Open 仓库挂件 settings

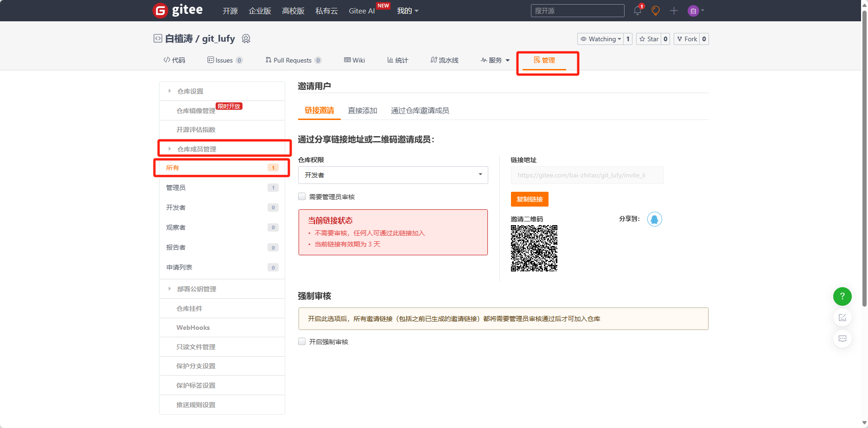222,308
